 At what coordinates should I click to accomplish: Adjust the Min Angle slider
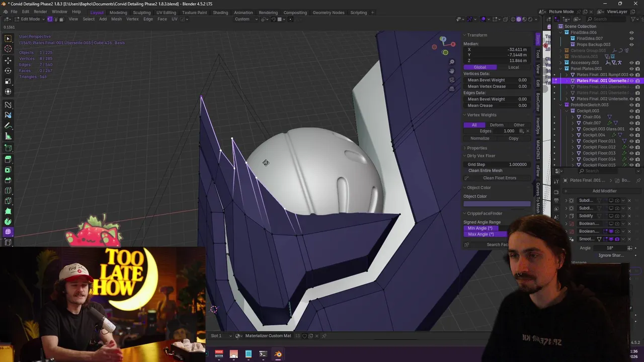click(486, 228)
